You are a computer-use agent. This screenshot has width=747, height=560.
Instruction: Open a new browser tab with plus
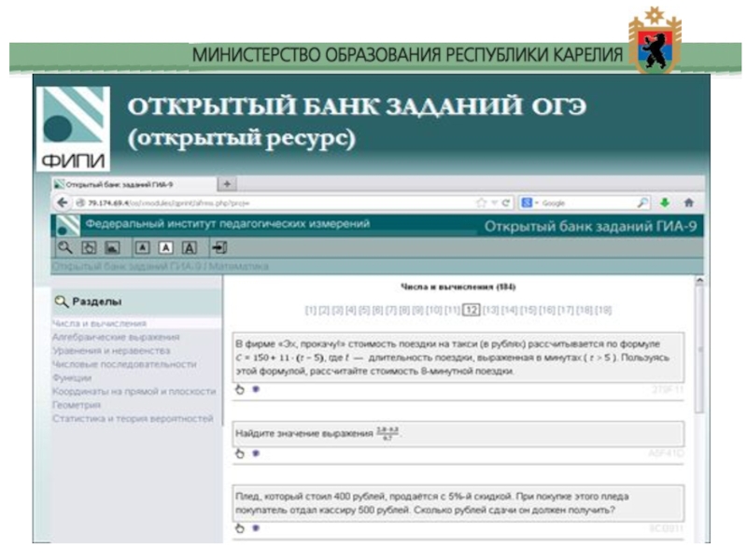227,184
